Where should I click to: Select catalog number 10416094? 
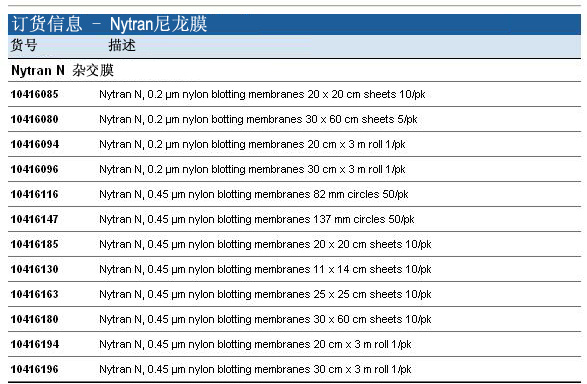click(x=35, y=144)
